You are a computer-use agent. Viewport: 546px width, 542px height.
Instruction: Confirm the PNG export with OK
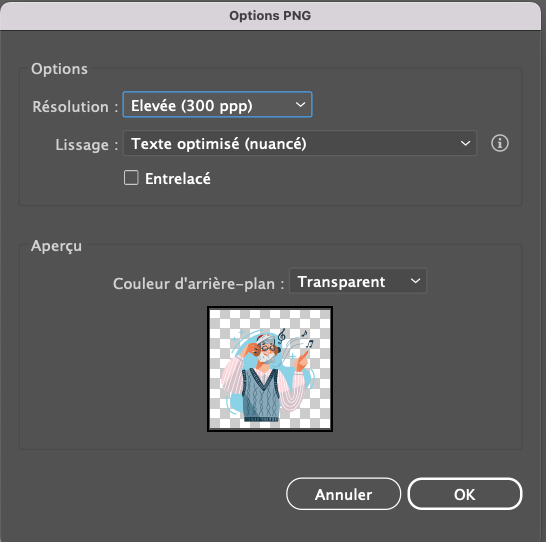[465, 494]
